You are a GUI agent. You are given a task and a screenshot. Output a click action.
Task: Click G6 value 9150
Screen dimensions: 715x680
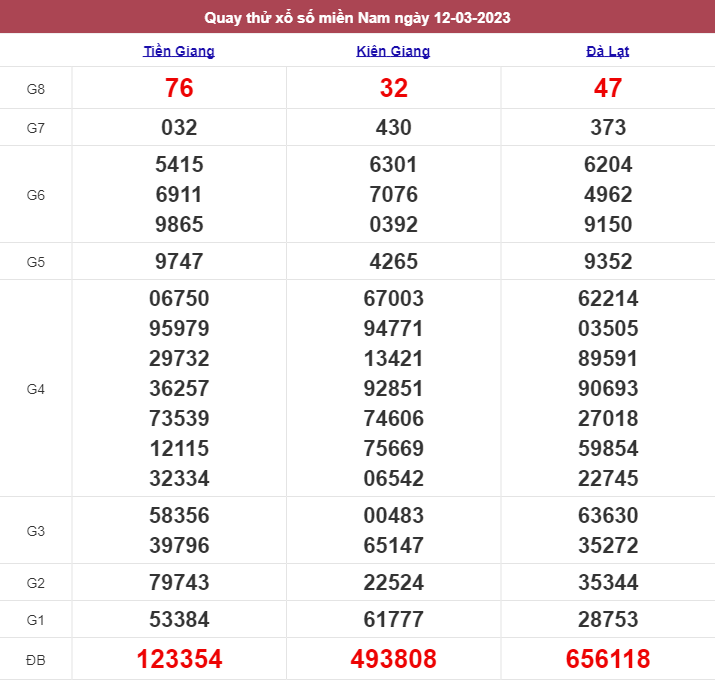(x=608, y=224)
